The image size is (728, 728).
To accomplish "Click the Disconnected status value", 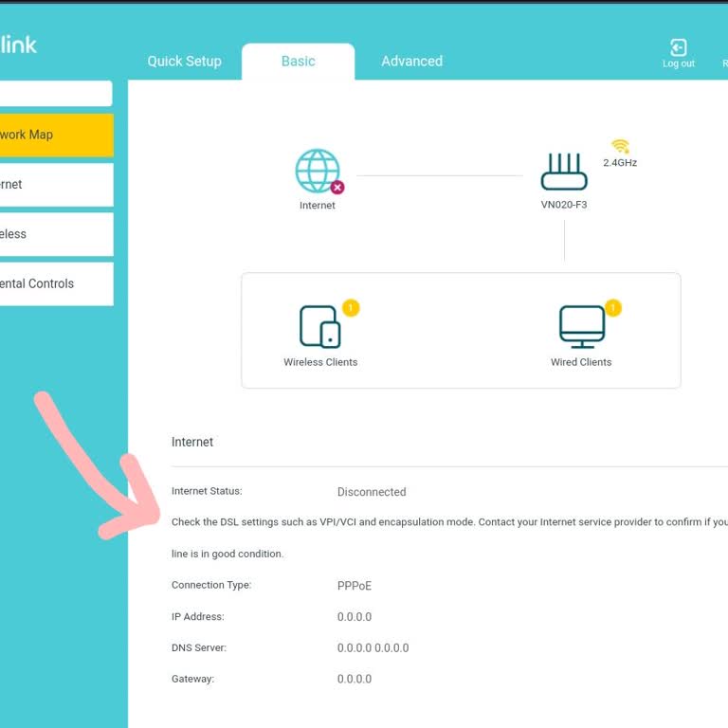I will pyautogui.click(x=372, y=492).
